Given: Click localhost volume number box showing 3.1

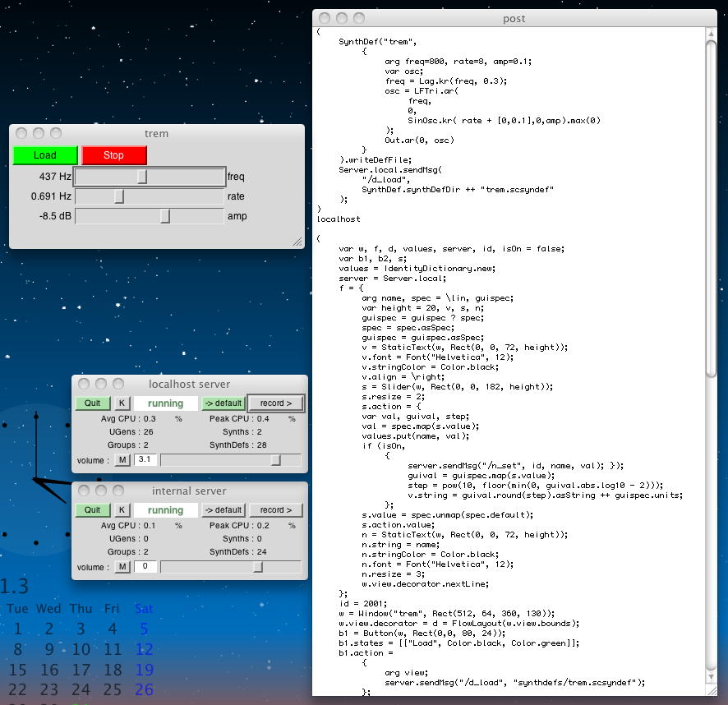Looking at the screenshot, I should [x=145, y=460].
